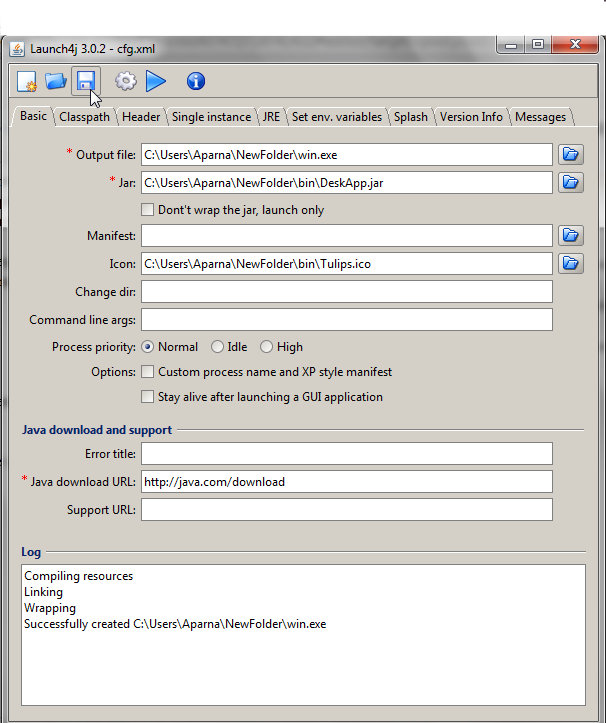This screenshot has height=723, width=606.
Task: Open the Set env. variables tab
Action: coord(337,117)
